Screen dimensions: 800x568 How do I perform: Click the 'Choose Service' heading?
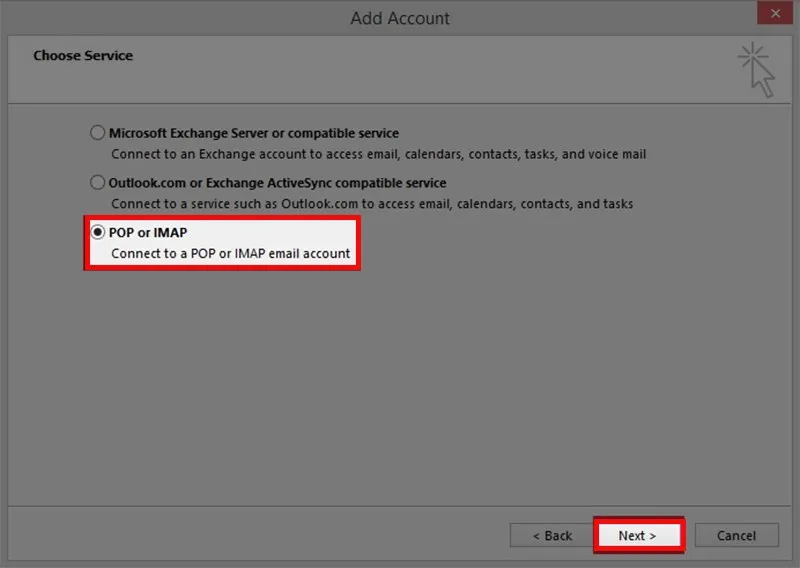[x=83, y=56]
